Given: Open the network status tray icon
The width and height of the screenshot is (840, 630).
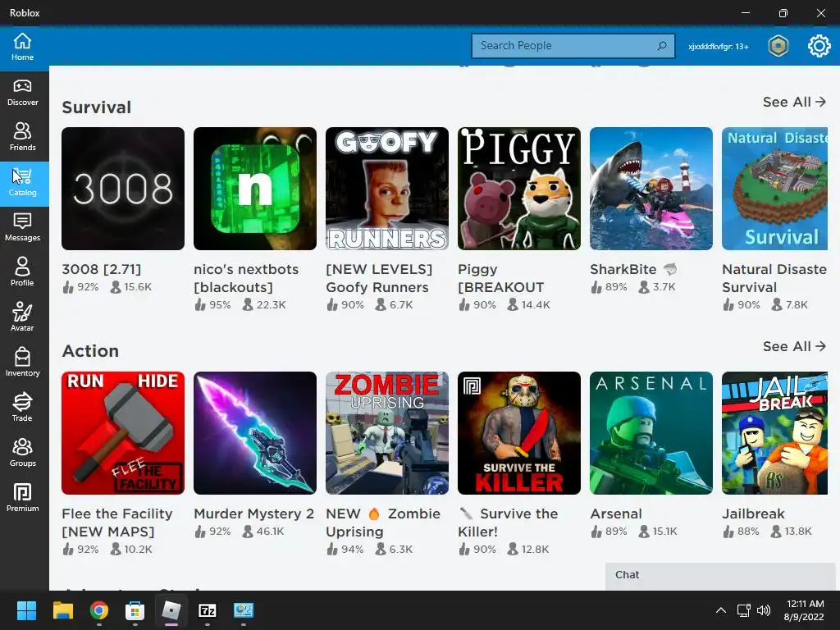Looking at the screenshot, I should (x=743, y=610).
